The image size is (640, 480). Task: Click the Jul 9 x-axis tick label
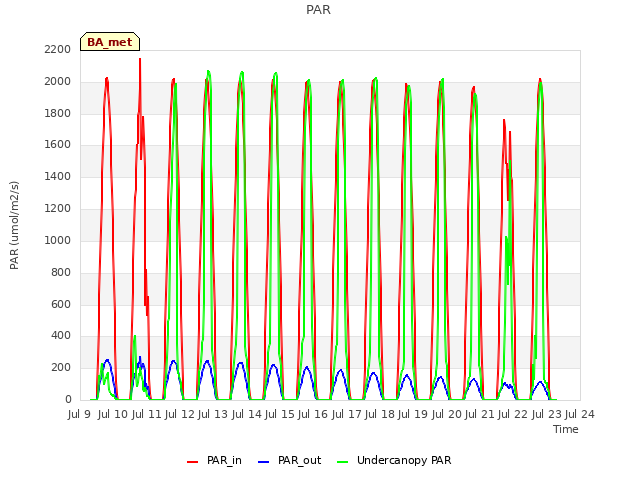(x=79, y=414)
